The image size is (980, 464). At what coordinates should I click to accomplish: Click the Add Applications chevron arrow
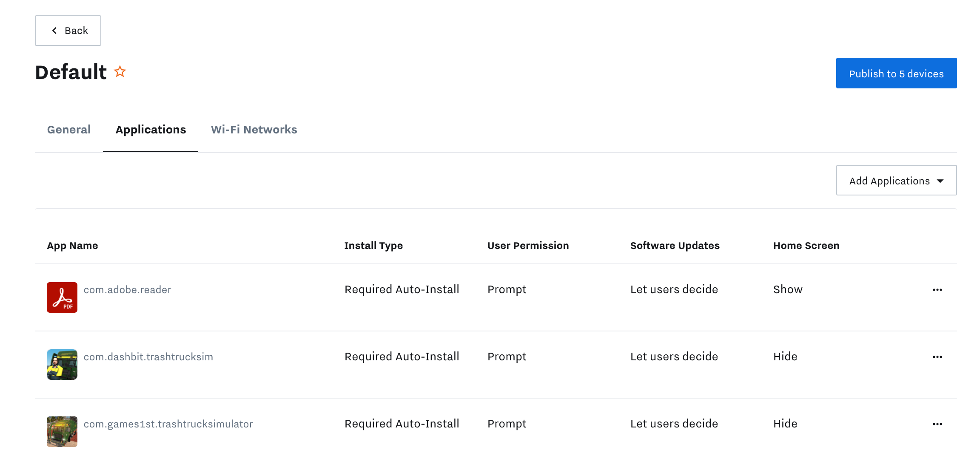coord(940,181)
